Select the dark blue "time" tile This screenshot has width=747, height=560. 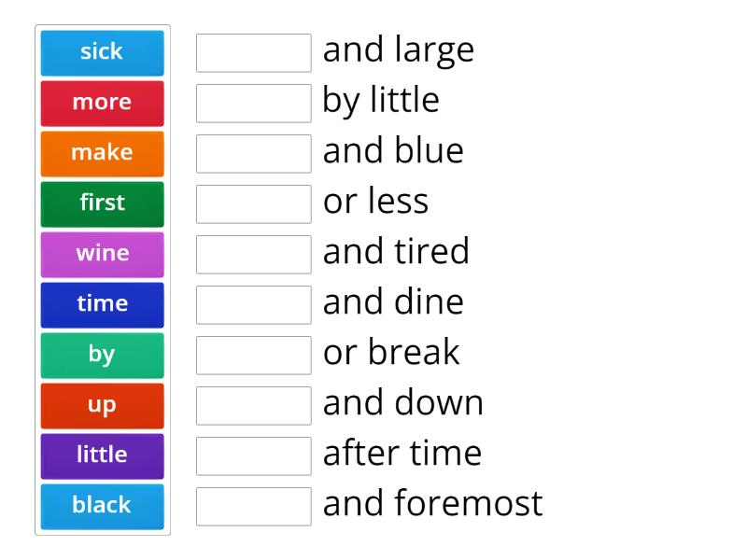click(102, 304)
